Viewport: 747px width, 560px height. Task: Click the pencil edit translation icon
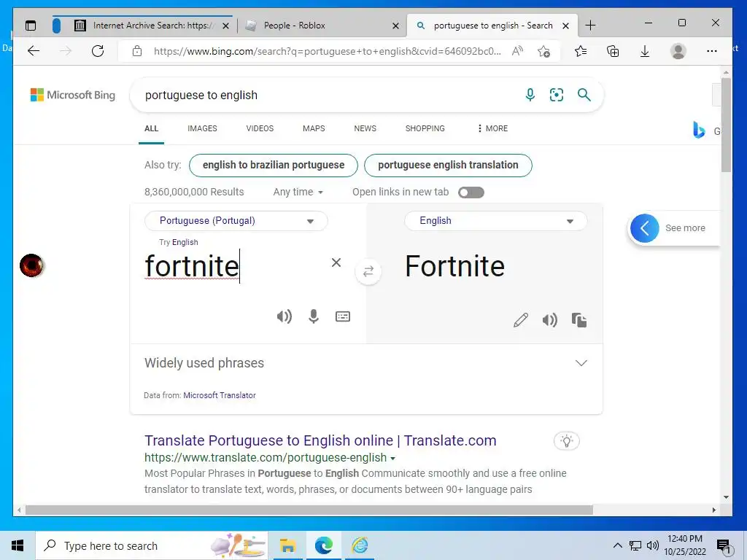[x=521, y=320]
